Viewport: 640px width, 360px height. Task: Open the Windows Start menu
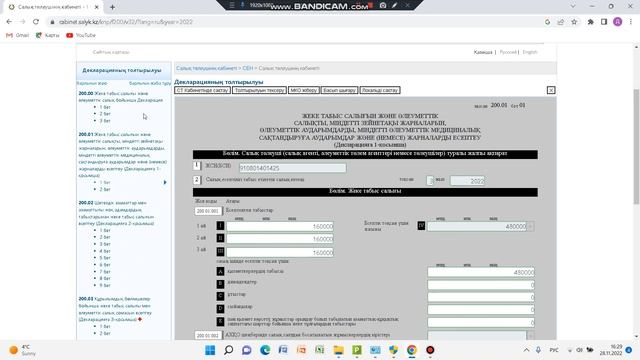pyautogui.click(x=210, y=350)
